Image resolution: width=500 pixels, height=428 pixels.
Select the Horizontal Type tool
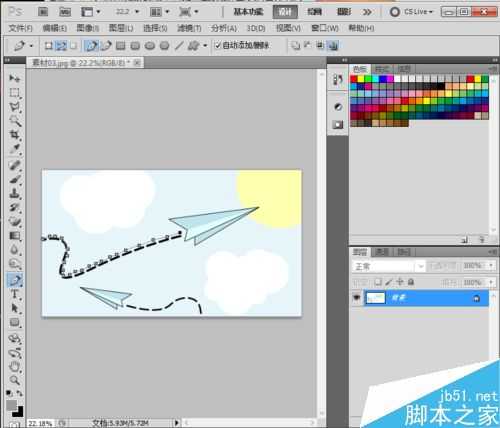click(14, 294)
